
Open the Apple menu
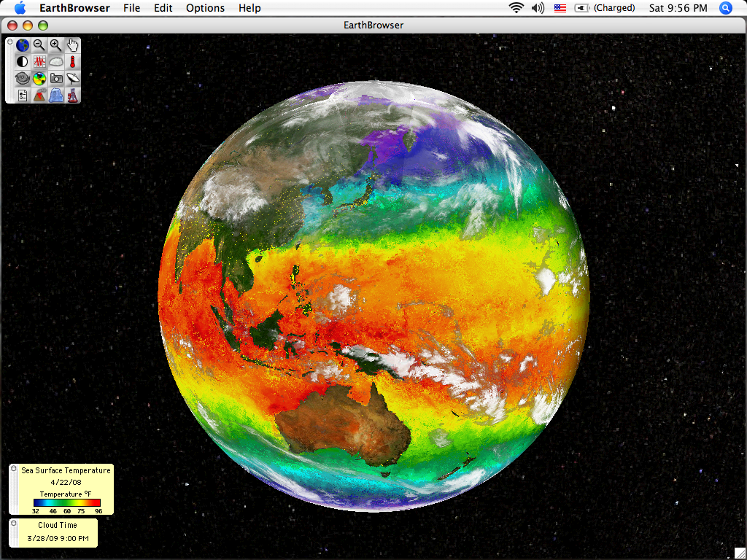20,7
